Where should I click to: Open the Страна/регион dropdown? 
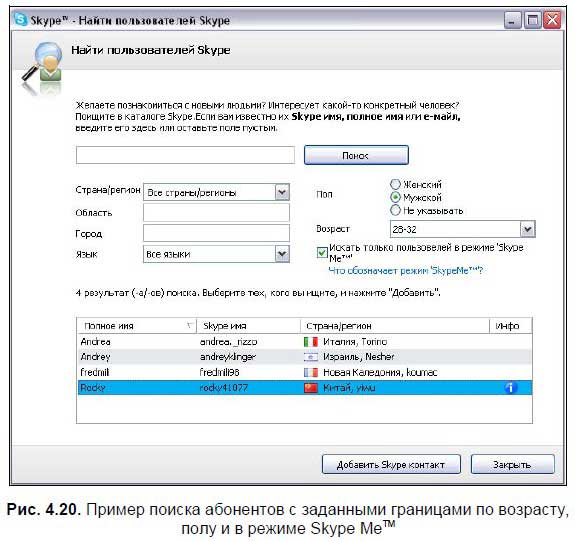pyautogui.click(x=216, y=192)
